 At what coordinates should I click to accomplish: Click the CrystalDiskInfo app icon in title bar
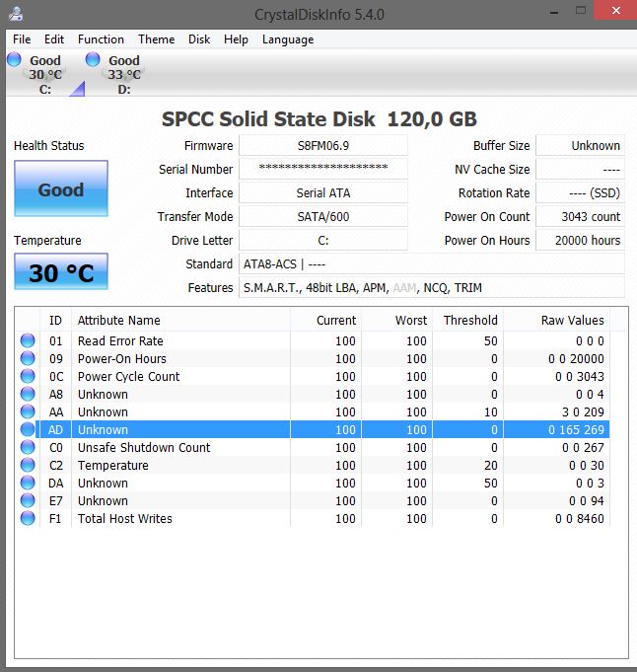point(16,14)
